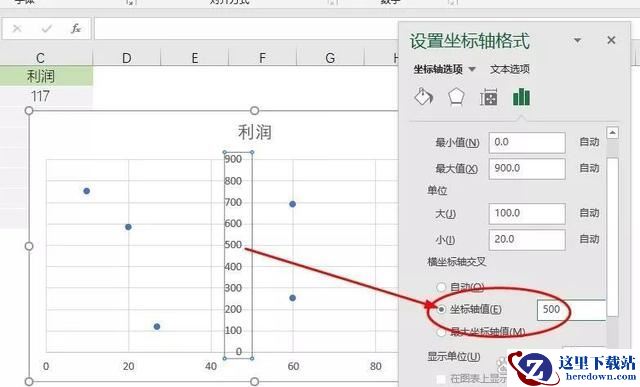640x387 pixels.
Task: Select the 最大坐标轴值(M) radio button
Action: point(441,332)
